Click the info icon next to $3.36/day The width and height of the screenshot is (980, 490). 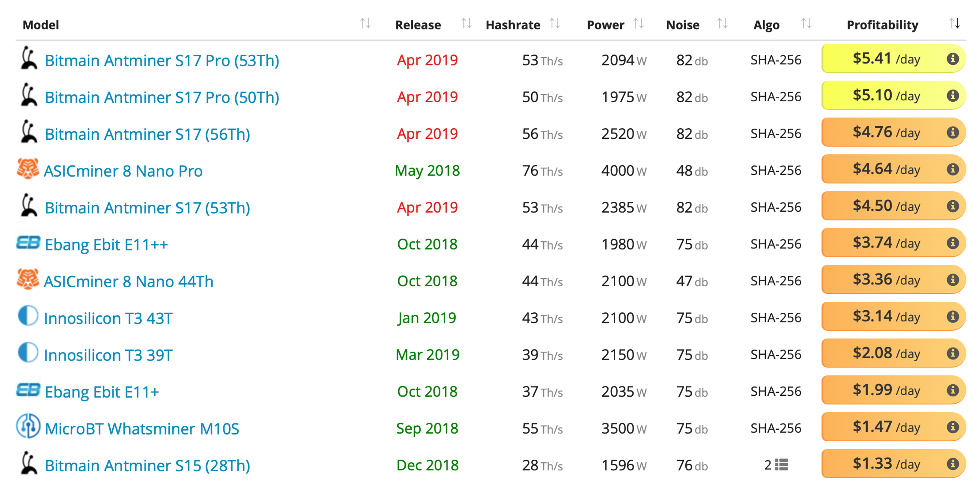[x=953, y=280]
